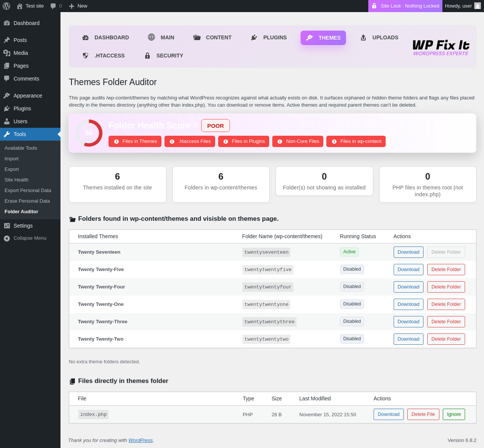Open the .HTACCESS tab
Screen dimensions: 484x448
(104, 56)
